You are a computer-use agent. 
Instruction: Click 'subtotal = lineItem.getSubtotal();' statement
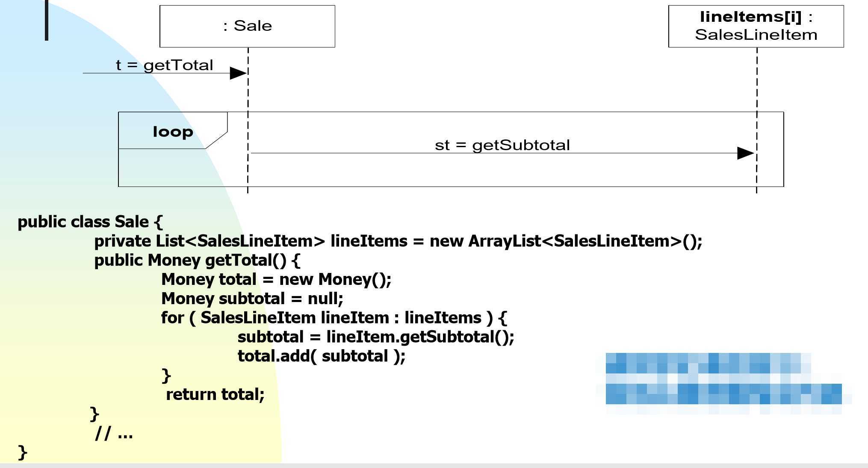[x=376, y=337]
